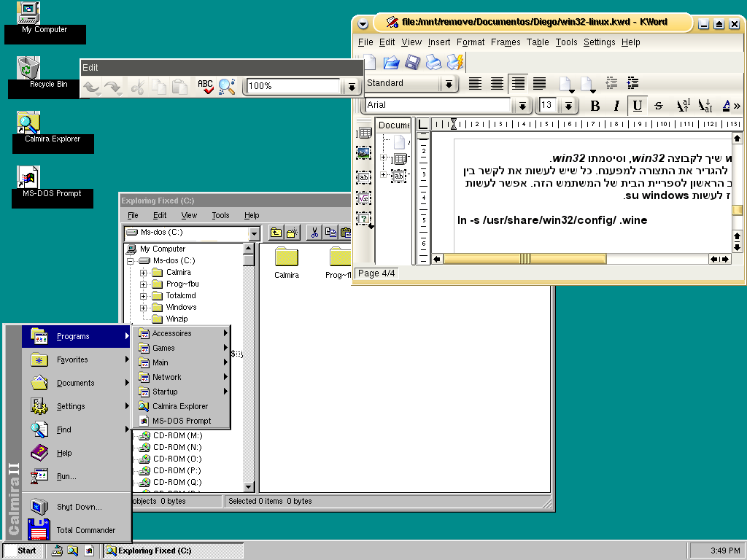747x560 pixels.
Task: Click the My Computer desktop icon
Action: [28, 13]
